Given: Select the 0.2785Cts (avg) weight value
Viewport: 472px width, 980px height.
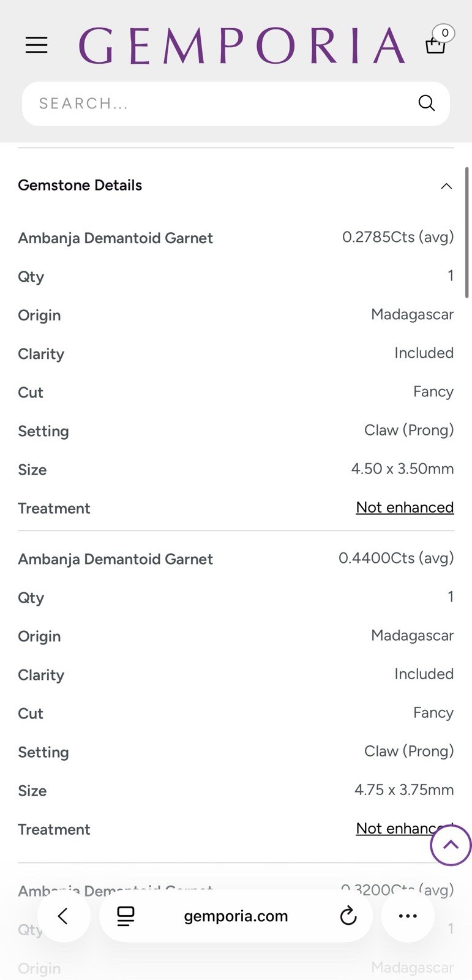Looking at the screenshot, I should coord(398,237).
